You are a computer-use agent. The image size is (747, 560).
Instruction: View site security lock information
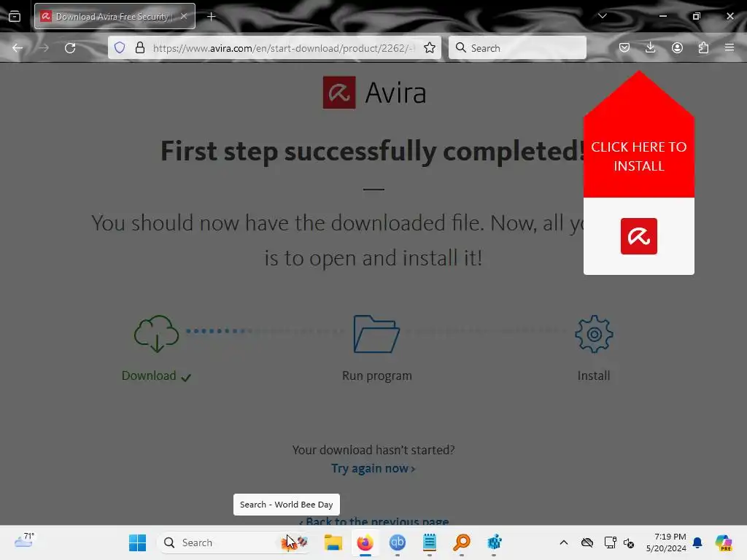click(x=139, y=47)
